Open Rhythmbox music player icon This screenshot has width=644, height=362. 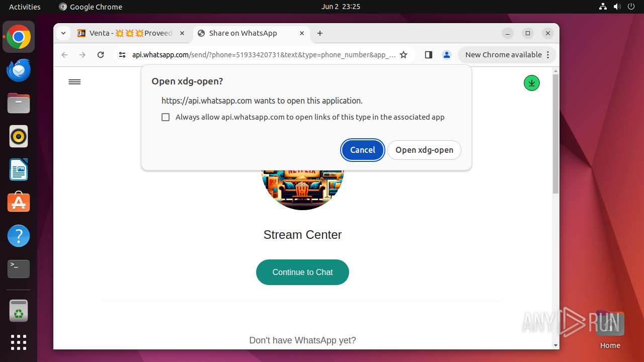click(19, 136)
